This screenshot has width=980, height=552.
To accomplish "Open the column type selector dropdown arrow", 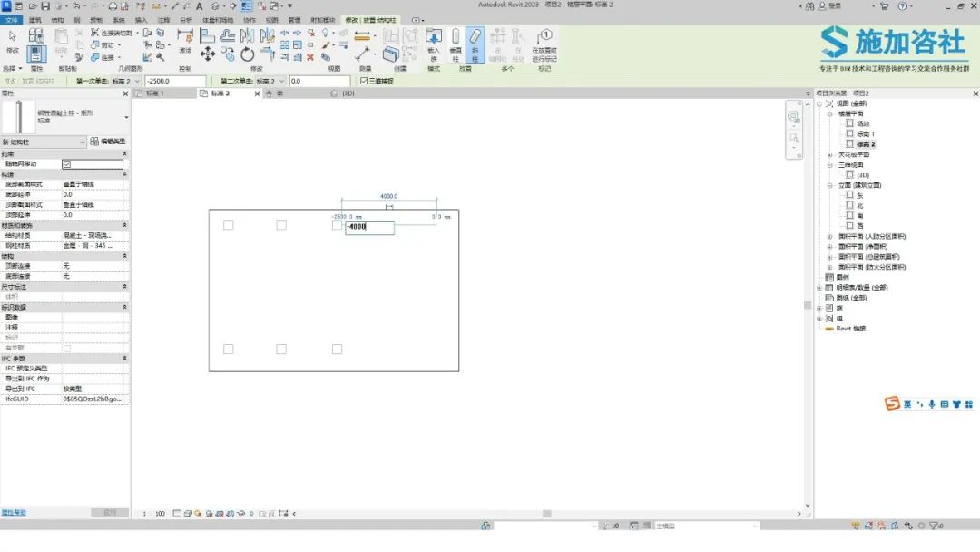I will point(126,117).
